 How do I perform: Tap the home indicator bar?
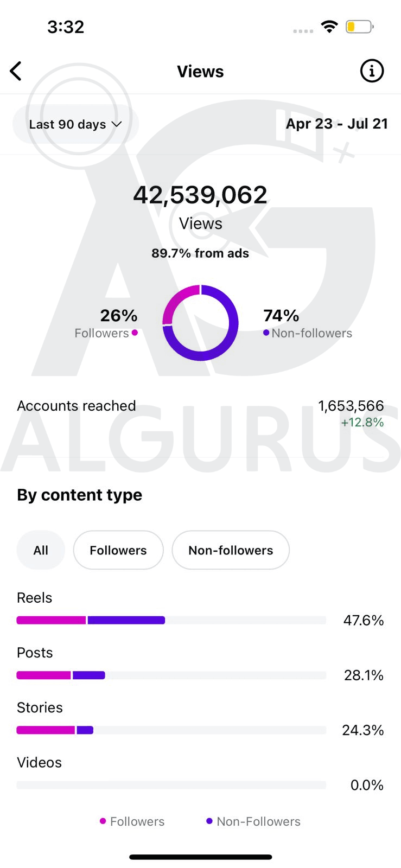point(200,857)
